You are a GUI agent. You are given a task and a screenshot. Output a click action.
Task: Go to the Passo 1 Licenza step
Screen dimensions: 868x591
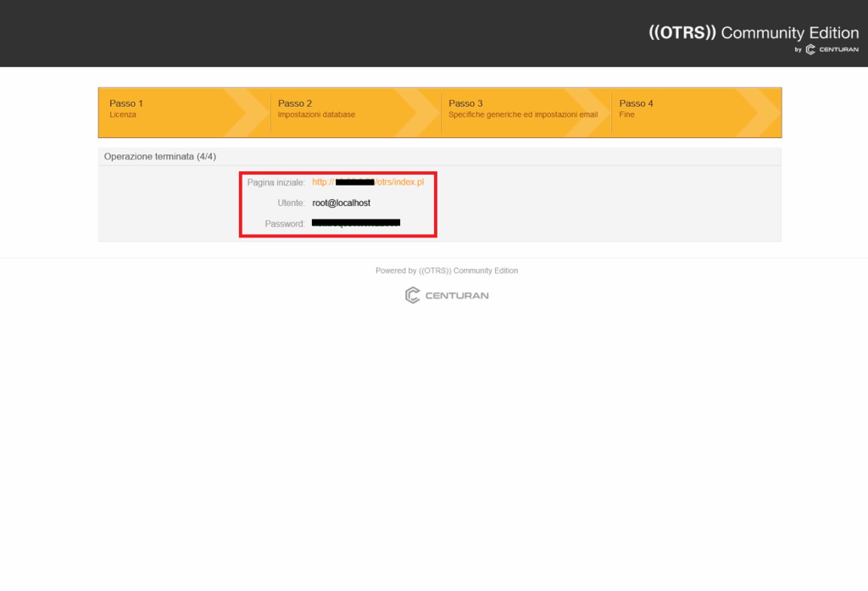tap(126, 109)
